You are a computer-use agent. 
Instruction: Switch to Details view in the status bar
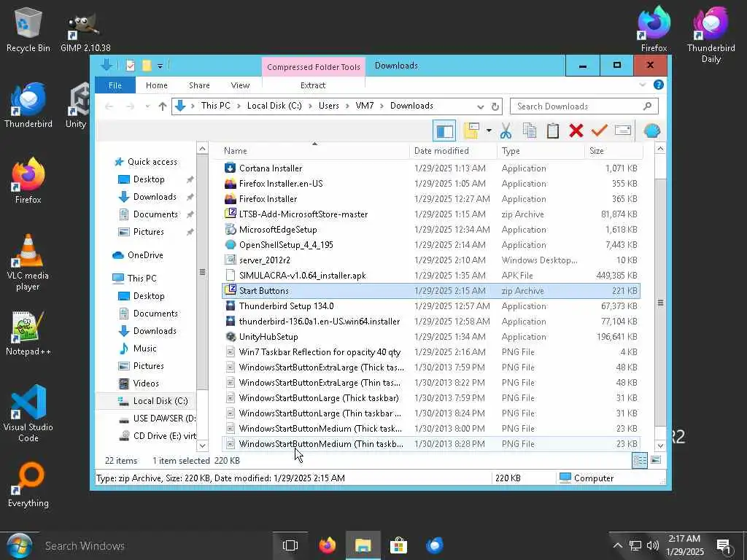click(x=639, y=460)
